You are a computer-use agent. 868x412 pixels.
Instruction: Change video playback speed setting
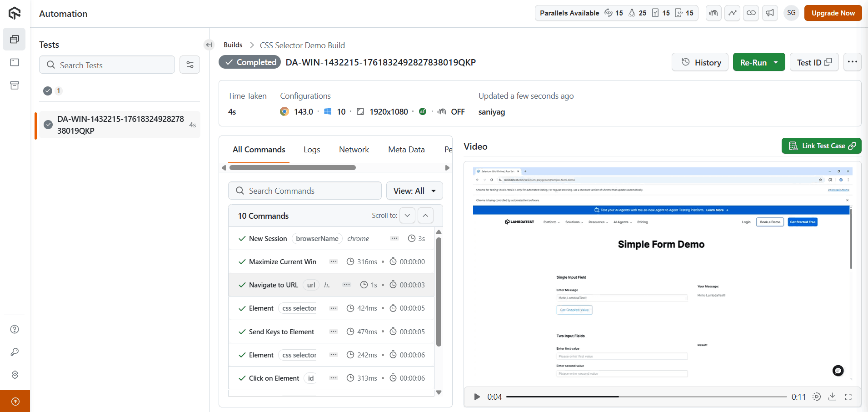pyautogui.click(x=817, y=397)
